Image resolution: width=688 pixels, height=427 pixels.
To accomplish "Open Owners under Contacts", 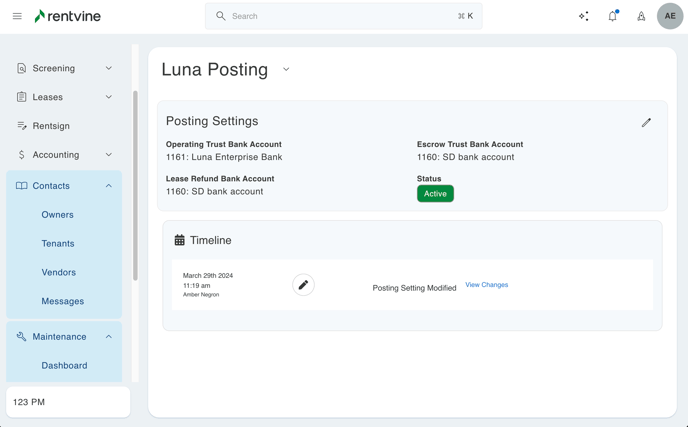I will [x=57, y=215].
